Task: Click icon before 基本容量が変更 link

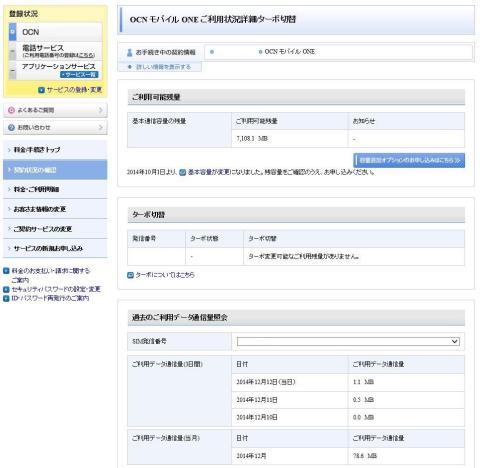Action: coord(183,172)
